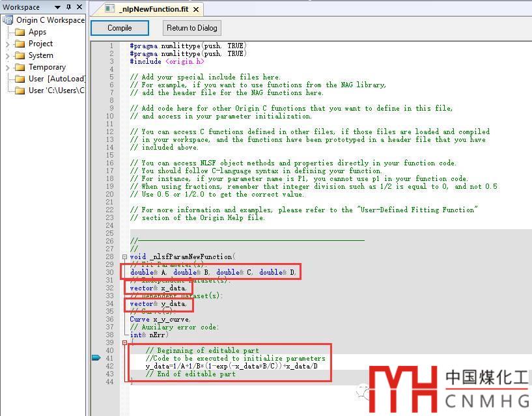Select the User 'C:\Users\C folder

[x=56, y=90]
